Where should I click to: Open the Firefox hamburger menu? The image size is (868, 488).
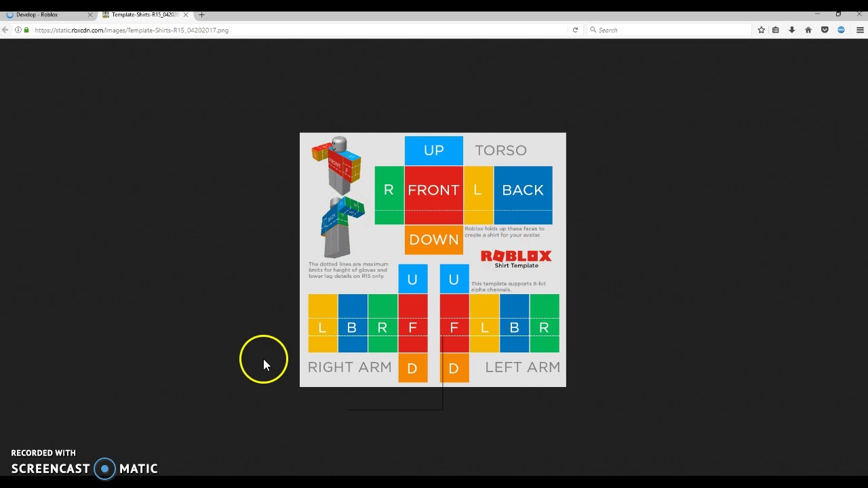860,30
